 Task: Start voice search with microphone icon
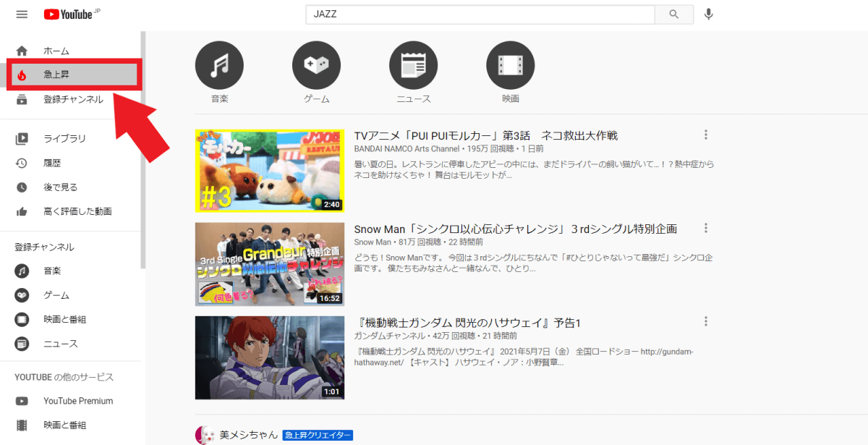709,14
